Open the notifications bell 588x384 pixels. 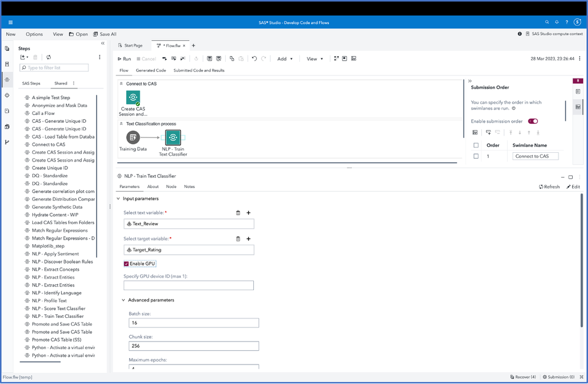click(x=557, y=22)
